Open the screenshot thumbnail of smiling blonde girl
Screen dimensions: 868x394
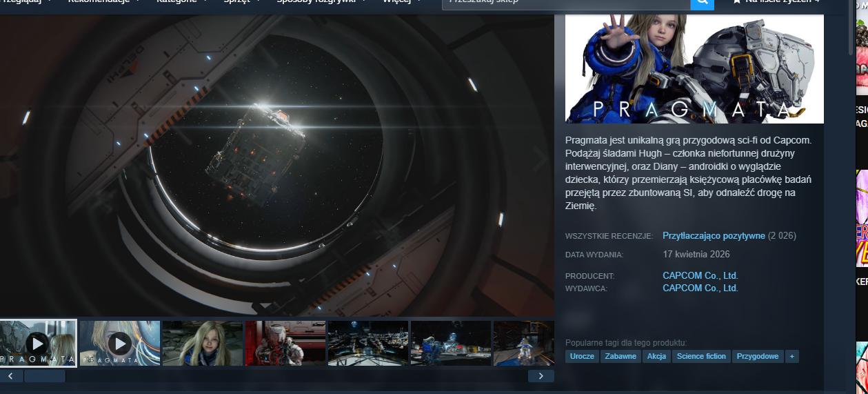[x=203, y=343]
